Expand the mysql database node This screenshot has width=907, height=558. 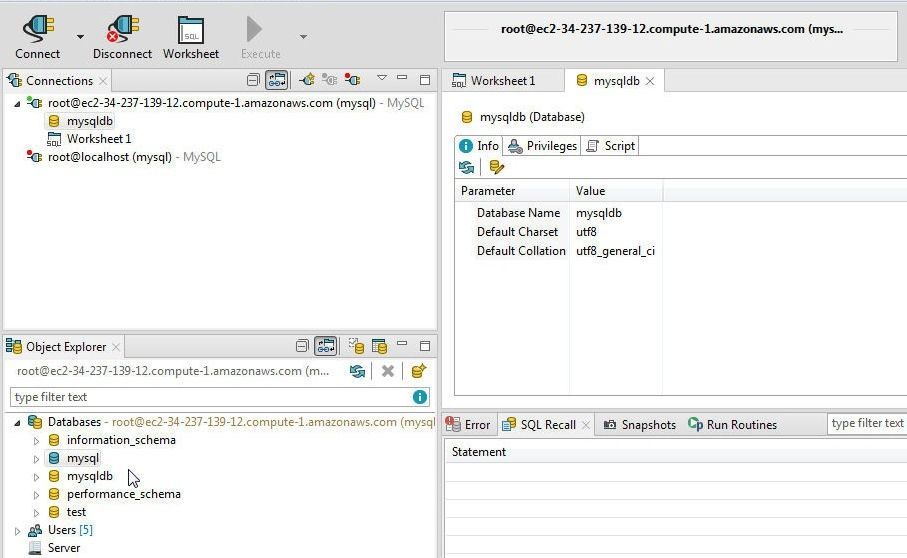36,459
